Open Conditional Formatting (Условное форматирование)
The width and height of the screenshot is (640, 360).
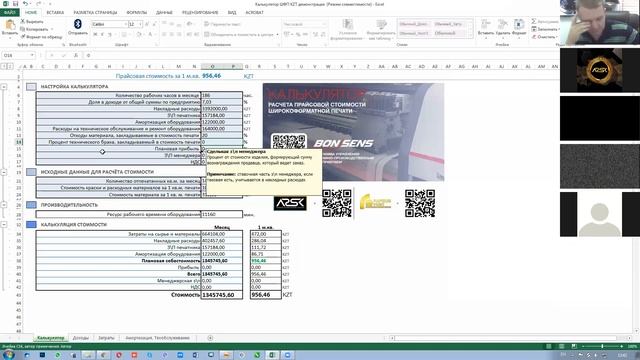tap(348, 30)
